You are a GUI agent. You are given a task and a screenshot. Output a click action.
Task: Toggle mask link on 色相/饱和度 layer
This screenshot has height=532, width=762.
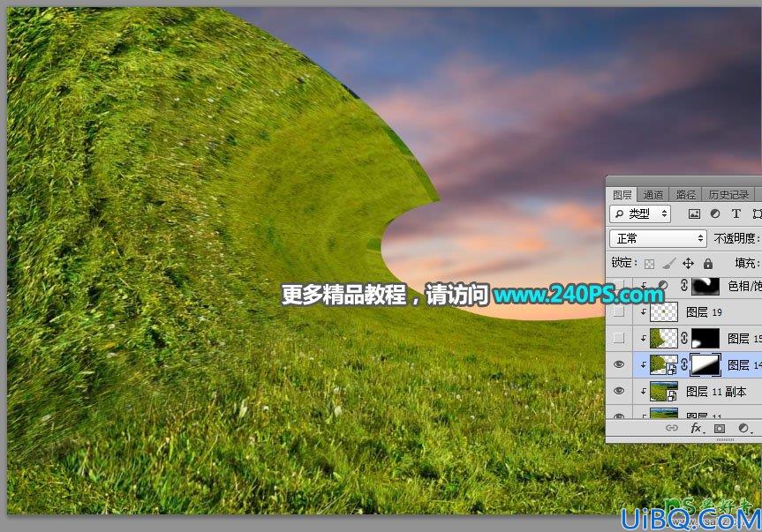(684, 286)
